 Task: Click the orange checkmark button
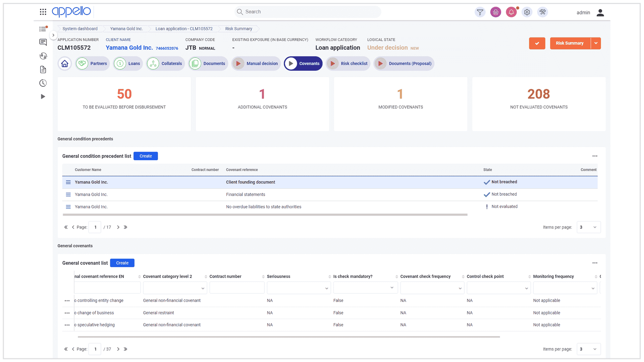pos(537,43)
